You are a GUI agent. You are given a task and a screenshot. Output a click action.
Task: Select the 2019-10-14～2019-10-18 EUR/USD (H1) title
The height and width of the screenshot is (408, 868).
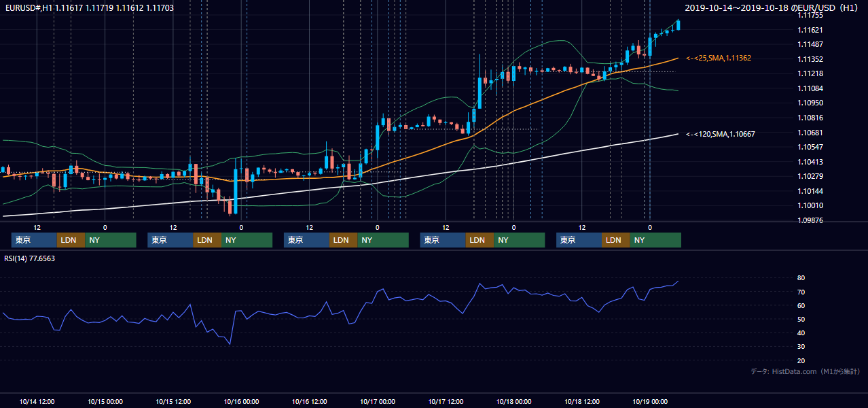point(772,7)
